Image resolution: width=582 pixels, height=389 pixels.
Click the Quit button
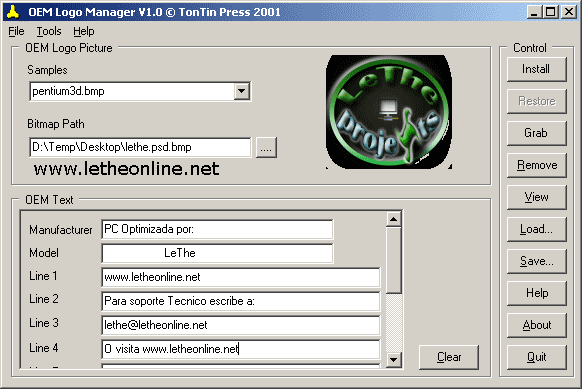point(536,357)
